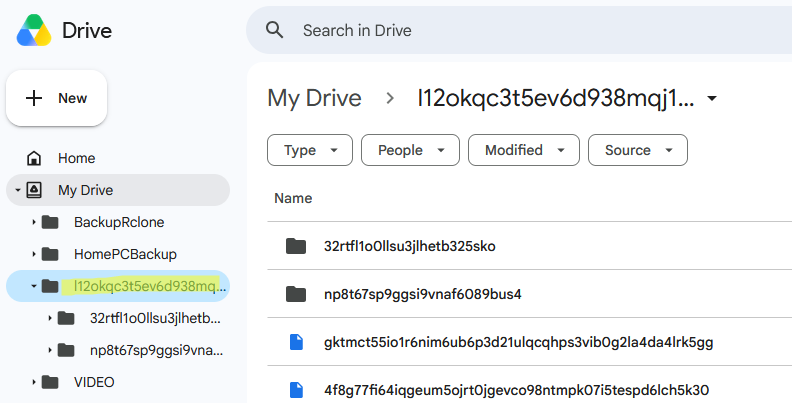The height and width of the screenshot is (403, 792).
Task: Select highlighted l12okqc3t5ev6d938mq... sidebar folder name
Action: pos(150,286)
